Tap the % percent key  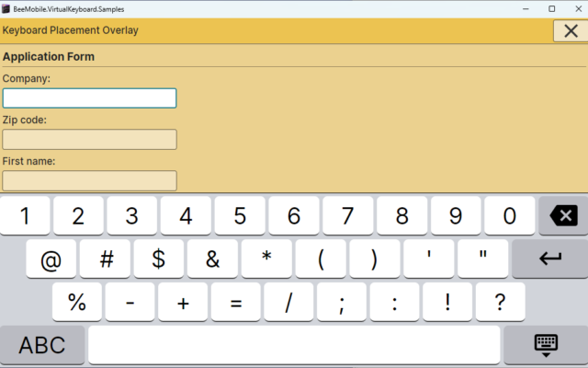77,302
